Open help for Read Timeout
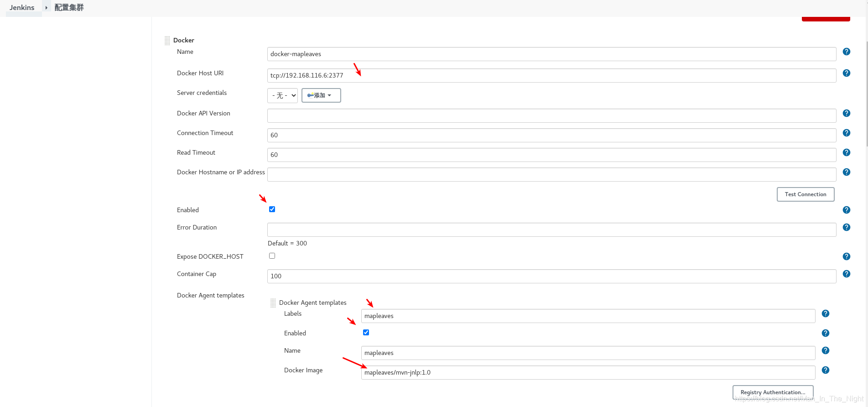Viewport: 868px width, 407px height. [x=846, y=152]
